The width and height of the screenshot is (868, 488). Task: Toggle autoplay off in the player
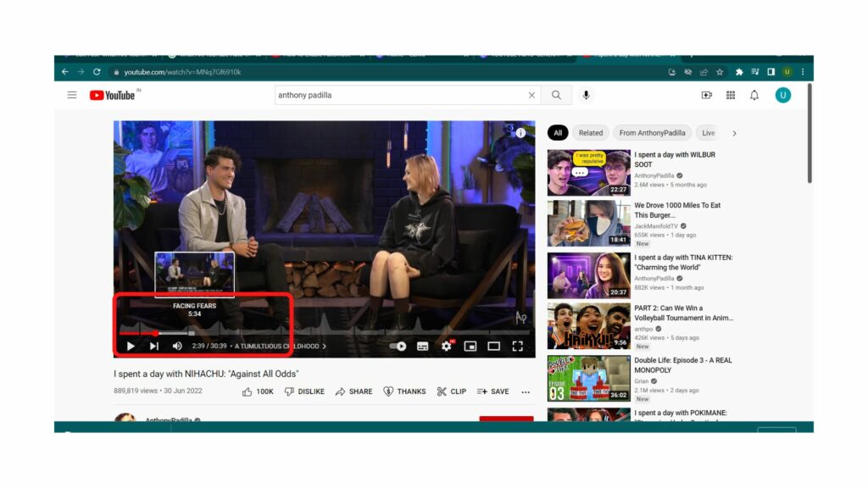pyautogui.click(x=397, y=346)
